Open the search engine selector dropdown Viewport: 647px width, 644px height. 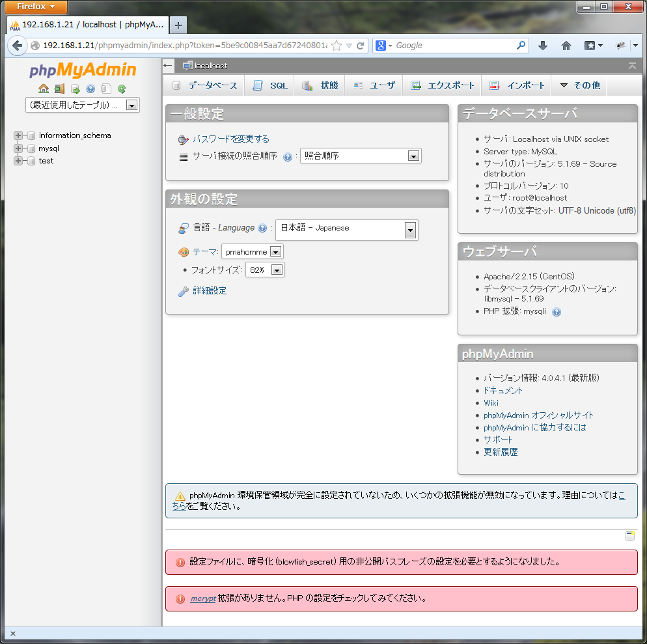[383, 46]
